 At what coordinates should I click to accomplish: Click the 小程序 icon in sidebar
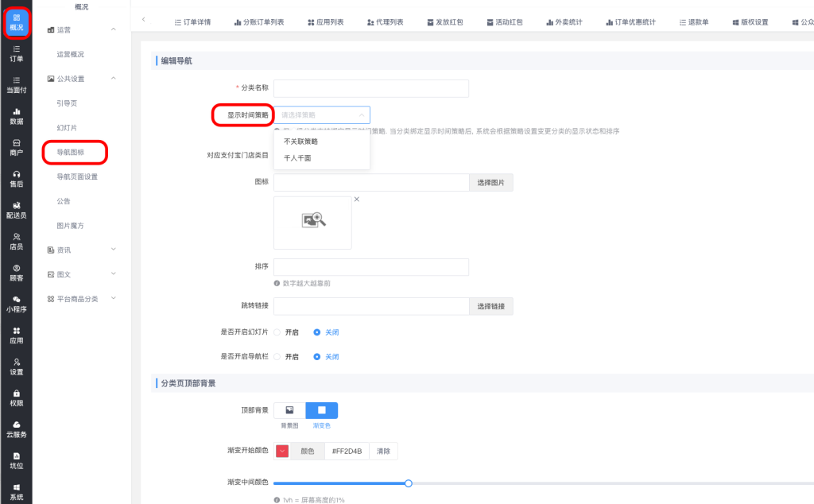(x=16, y=304)
